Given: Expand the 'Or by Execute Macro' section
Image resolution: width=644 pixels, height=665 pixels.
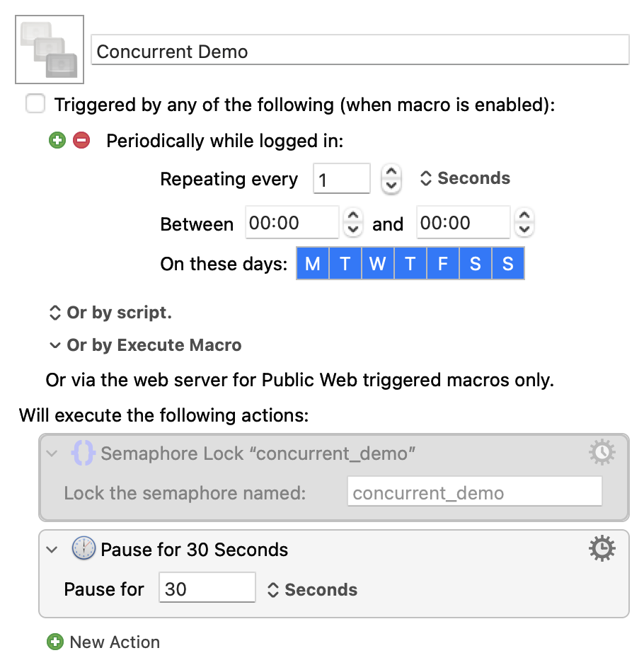Looking at the screenshot, I should [x=144, y=345].
